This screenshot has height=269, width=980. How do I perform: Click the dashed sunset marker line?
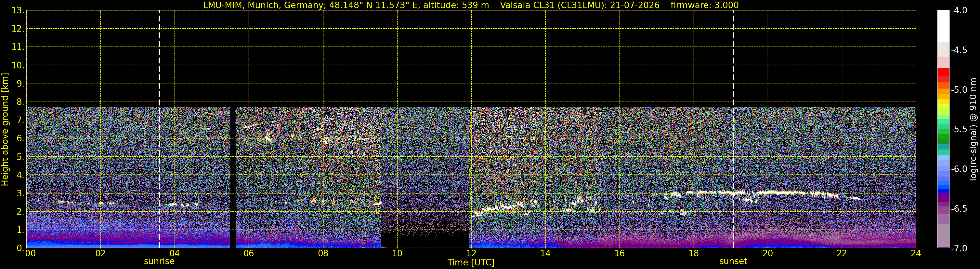pyautogui.click(x=733, y=129)
